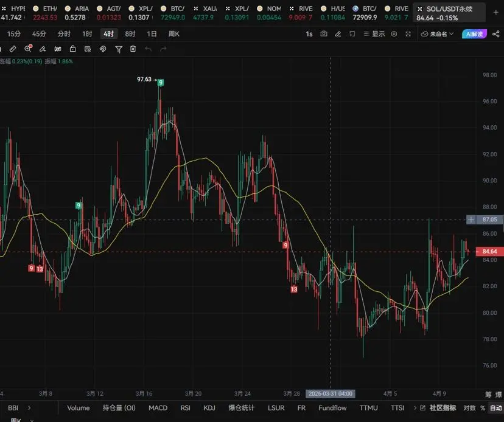Screen dimensions: 504x422
Task: Select the eraser drawing tool
Action: (x=43, y=49)
